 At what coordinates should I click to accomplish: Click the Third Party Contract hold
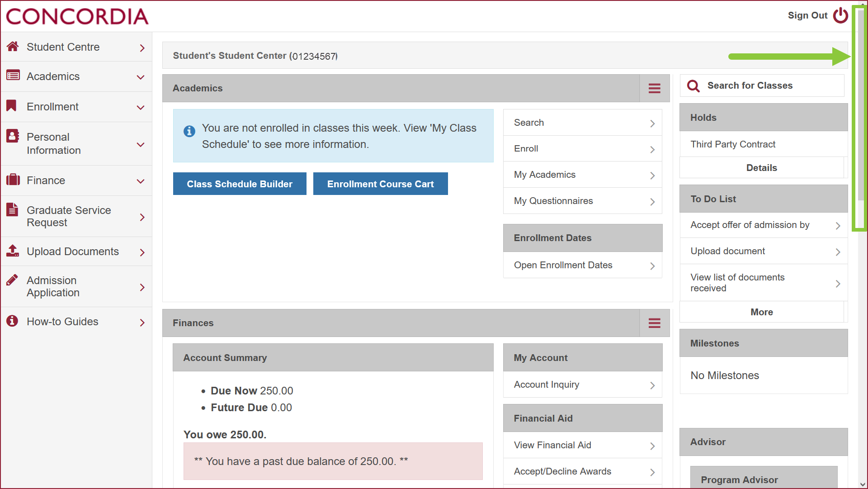pyautogui.click(x=733, y=144)
